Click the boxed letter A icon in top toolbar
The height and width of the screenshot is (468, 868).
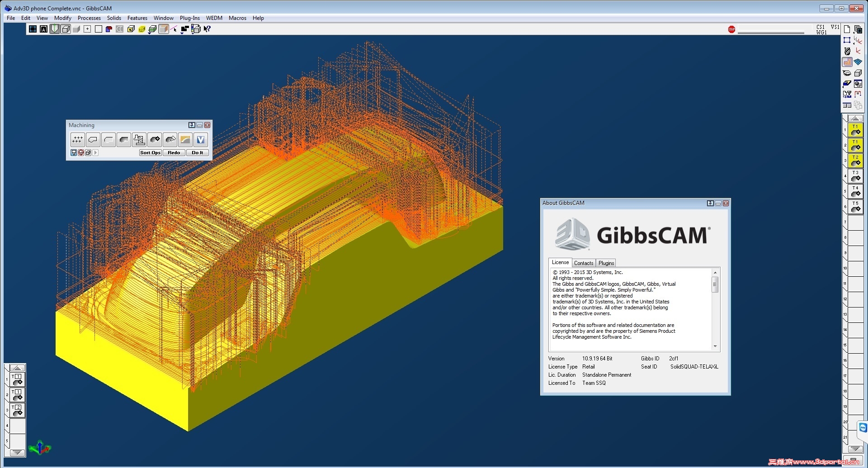point(44,29)
